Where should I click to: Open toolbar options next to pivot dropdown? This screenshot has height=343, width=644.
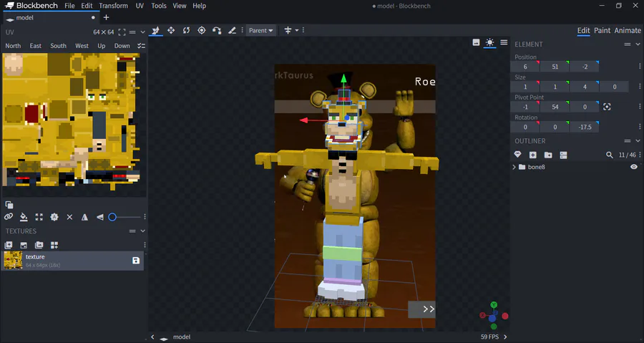(x=303, y=30)
